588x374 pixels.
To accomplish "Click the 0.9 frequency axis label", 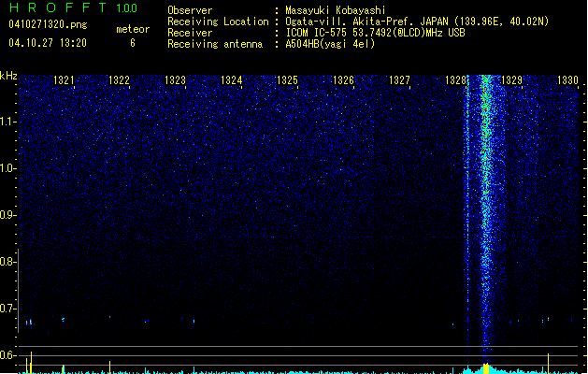I will (x=7, y=215).
